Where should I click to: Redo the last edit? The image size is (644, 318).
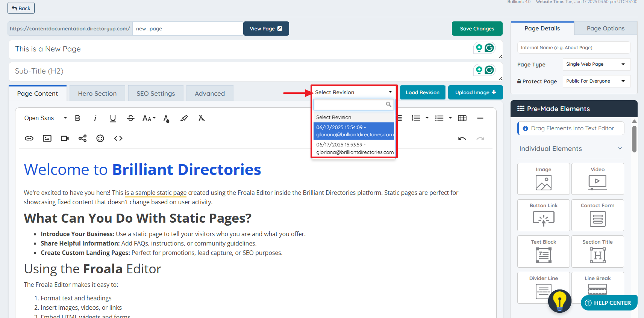point(480,139)
